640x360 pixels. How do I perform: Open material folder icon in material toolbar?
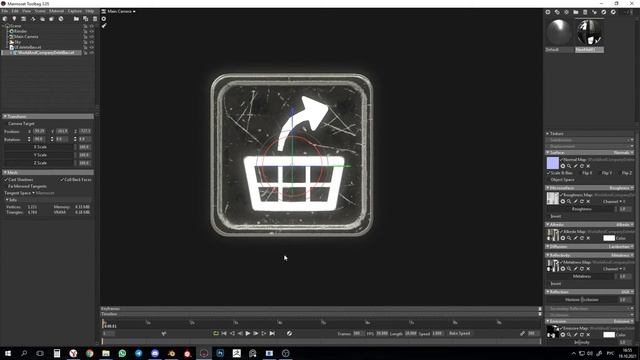pos(576,12)
